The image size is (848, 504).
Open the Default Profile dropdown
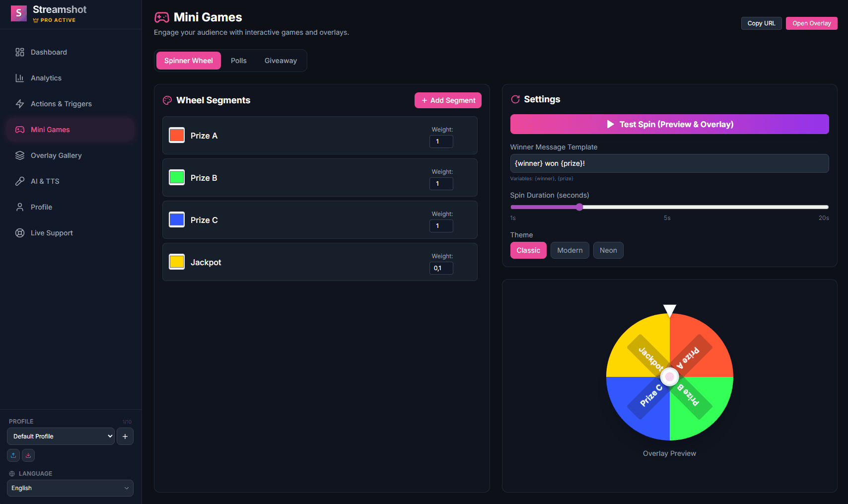tap(60, 436)
